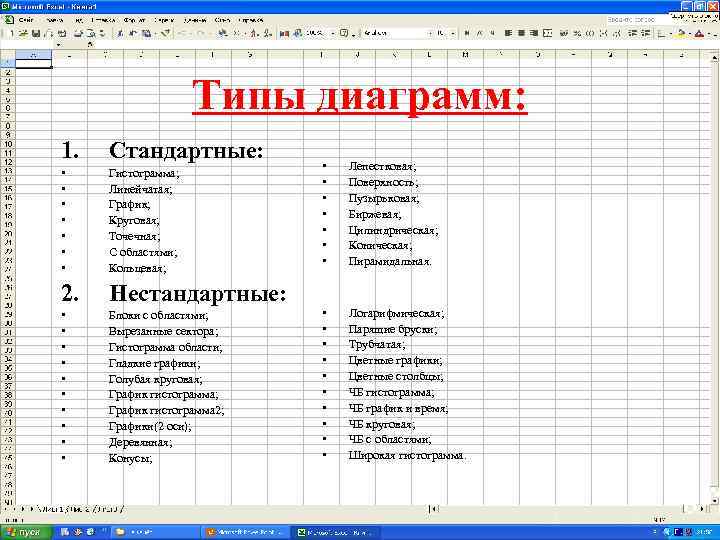Select column header M

coord(465,55)
